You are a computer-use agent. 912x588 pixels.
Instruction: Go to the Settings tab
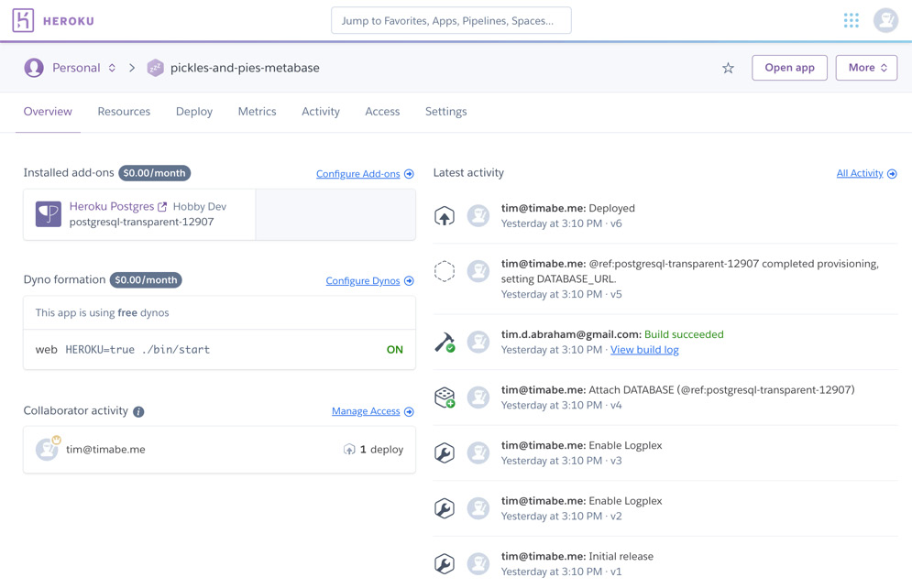pyautogui.click(x=445, y=112)
